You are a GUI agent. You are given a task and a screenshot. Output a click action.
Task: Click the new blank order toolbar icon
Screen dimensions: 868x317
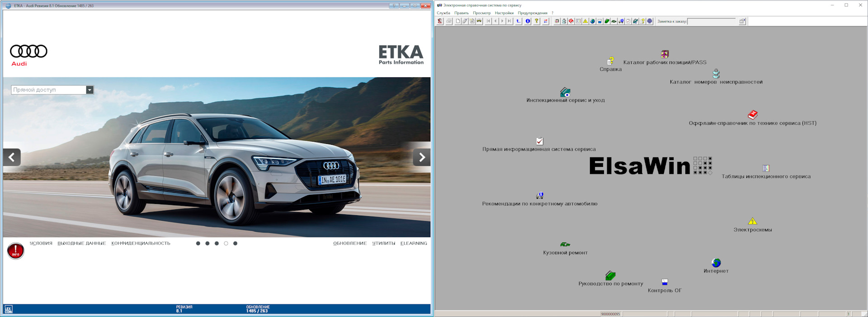[x=458, y=21]
